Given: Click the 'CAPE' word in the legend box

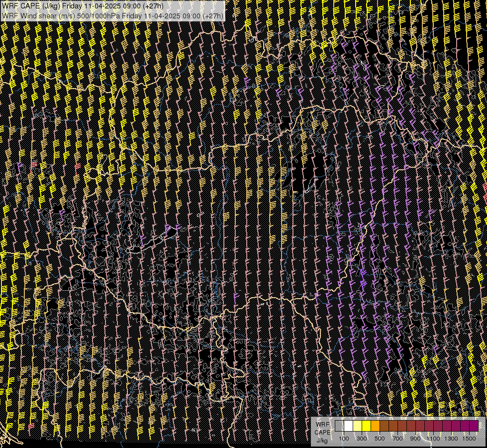Looking at the screenshot, I should (x=322, y=433).
